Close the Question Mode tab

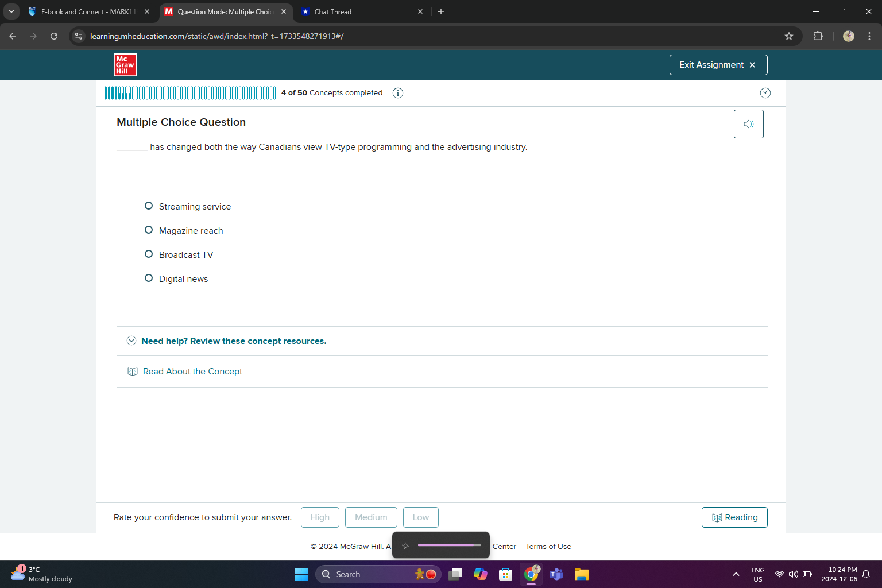pos(284,11)
